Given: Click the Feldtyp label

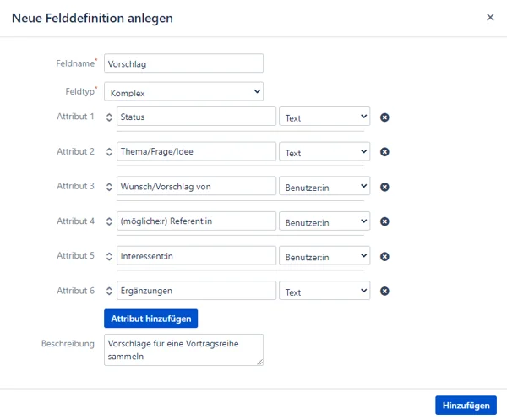Looking at the screenshot, I should [x=80, y=91].
